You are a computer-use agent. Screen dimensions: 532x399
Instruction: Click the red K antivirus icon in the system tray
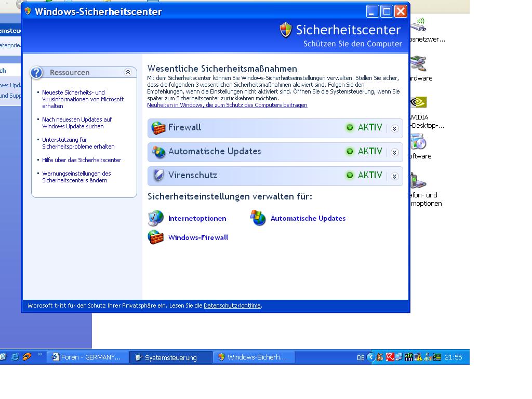390,357
